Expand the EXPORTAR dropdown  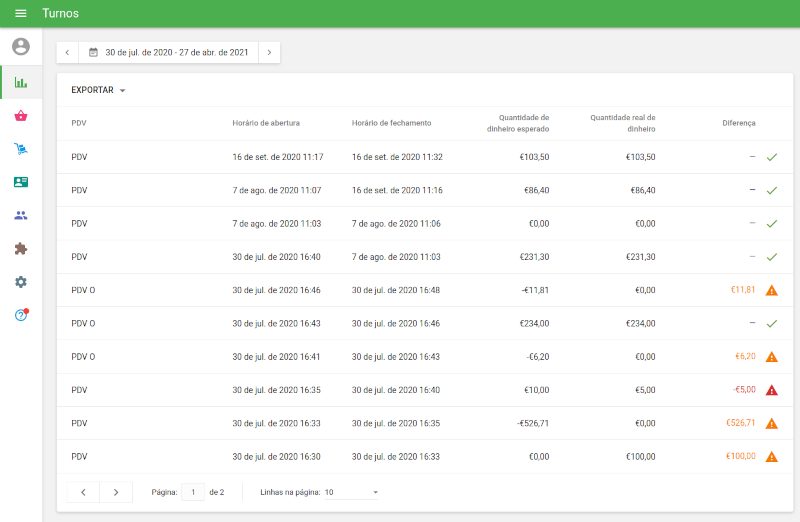[98, 90]
